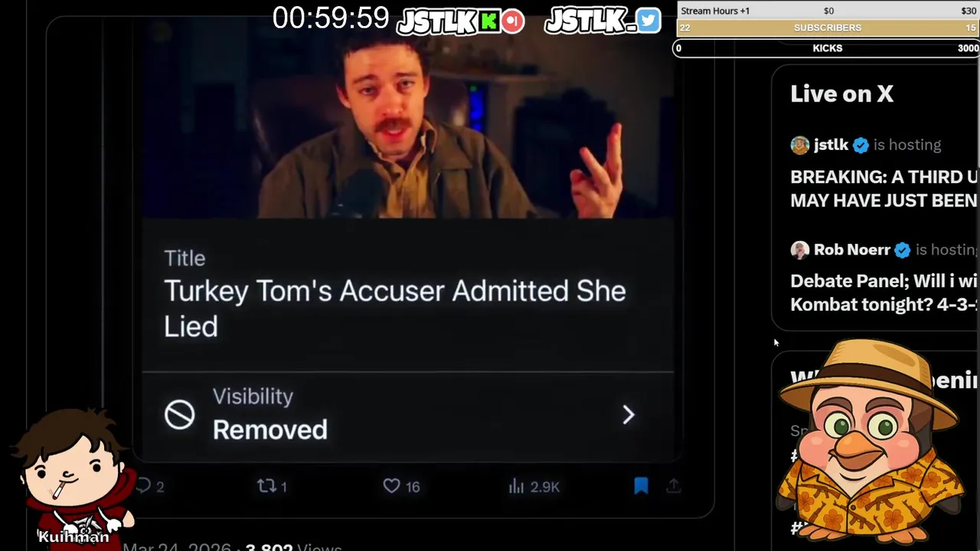Click the share upload icon
The height and width of the screenshot is (551, 980).
pos(674,486)
